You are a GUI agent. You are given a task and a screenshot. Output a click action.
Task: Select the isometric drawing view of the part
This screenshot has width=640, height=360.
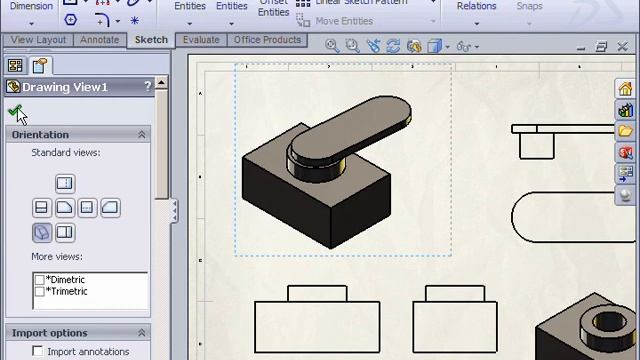[343, 160]
